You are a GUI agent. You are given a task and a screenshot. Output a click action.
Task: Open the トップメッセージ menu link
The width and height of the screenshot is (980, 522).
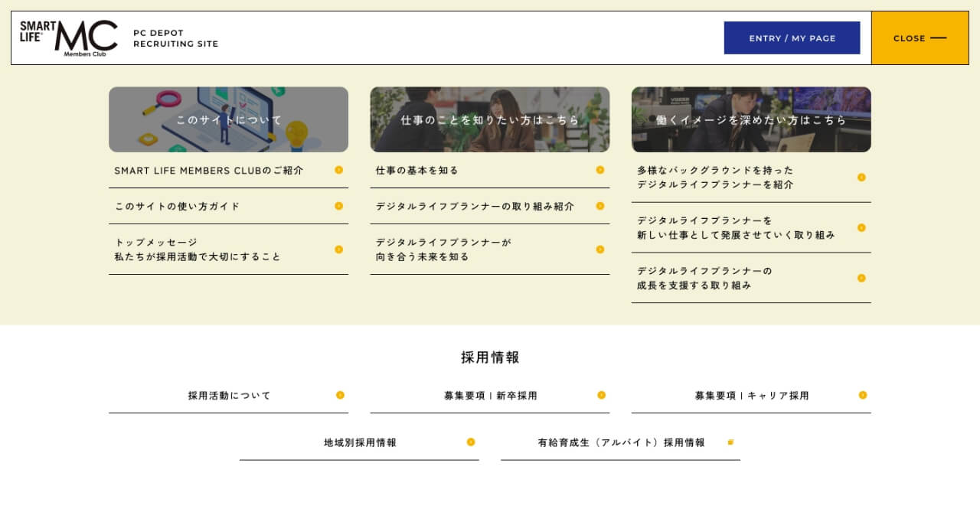point(198,250)
